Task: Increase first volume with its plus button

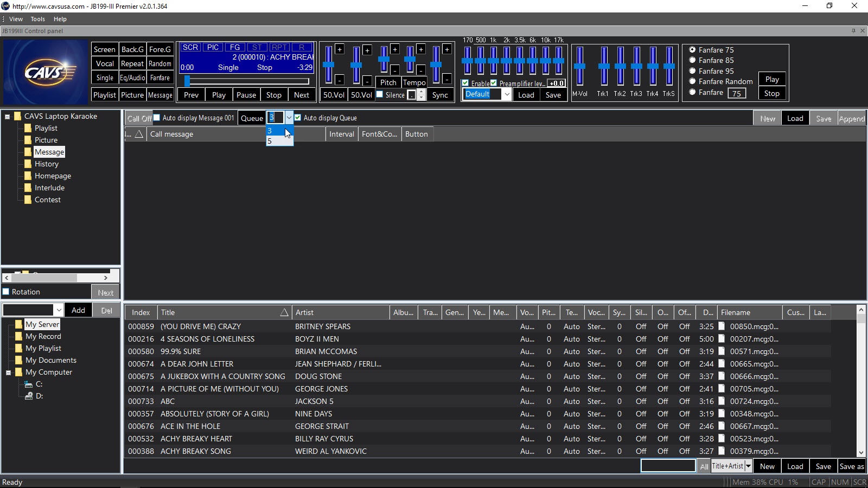Action: (340, 49)
